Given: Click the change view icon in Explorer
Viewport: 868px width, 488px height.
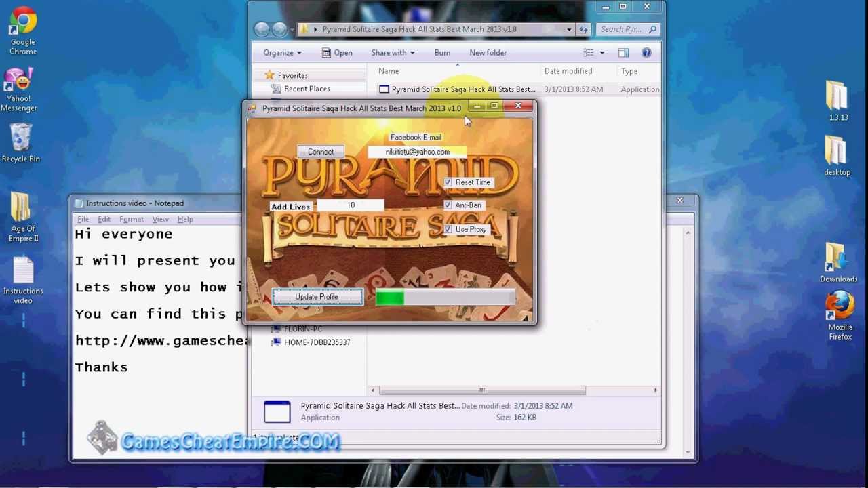Looking at the screenshot, I should tap(589, 53).
